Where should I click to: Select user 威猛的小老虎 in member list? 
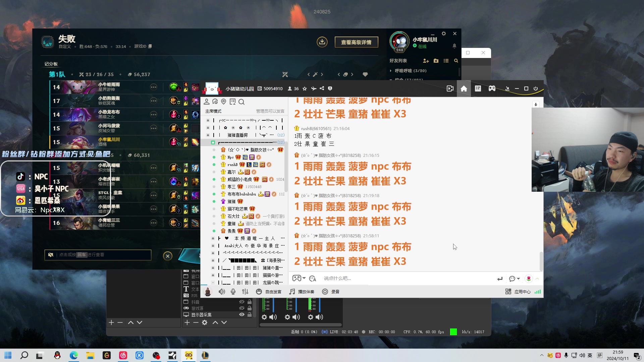239,179
